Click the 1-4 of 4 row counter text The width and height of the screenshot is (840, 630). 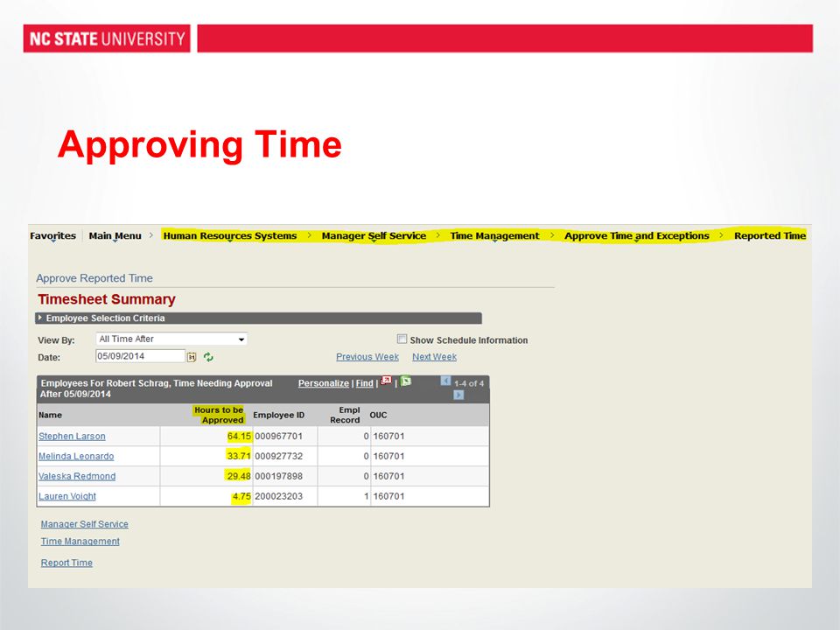click(x=469, y=383)
